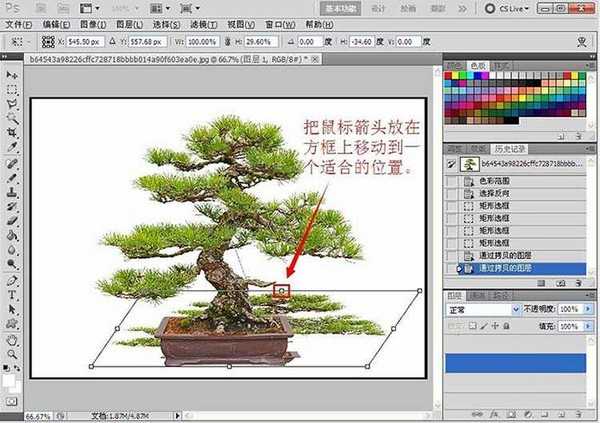Switch to the 色板 tab
The image size is (600, 423).
pos(478,66)
